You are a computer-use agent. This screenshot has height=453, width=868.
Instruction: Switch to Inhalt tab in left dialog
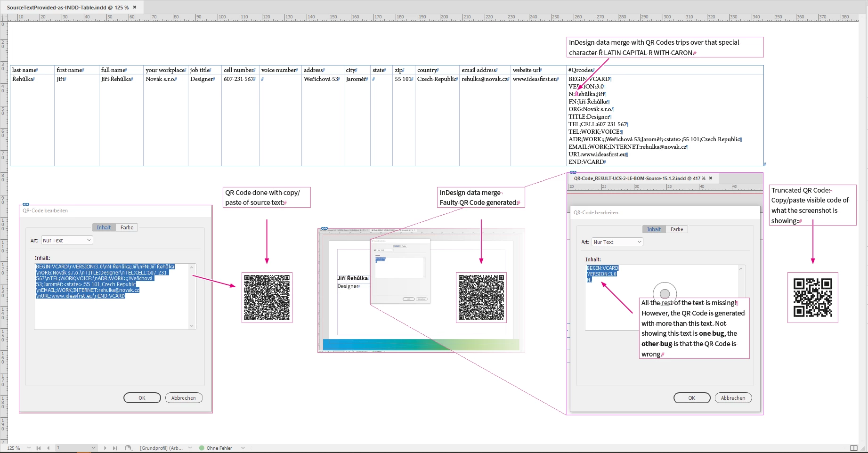tap(104, 227)
